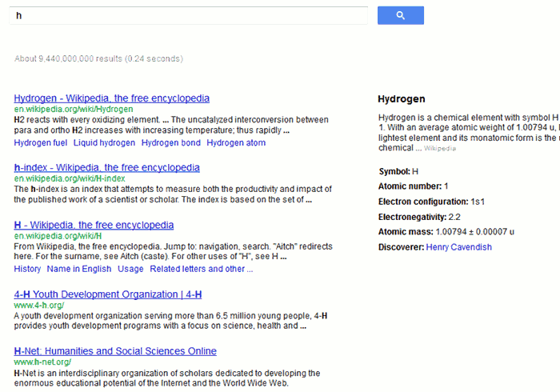
Task: Click the 'Hydrogen' knowledge panel heading
Action: [402, 99]
